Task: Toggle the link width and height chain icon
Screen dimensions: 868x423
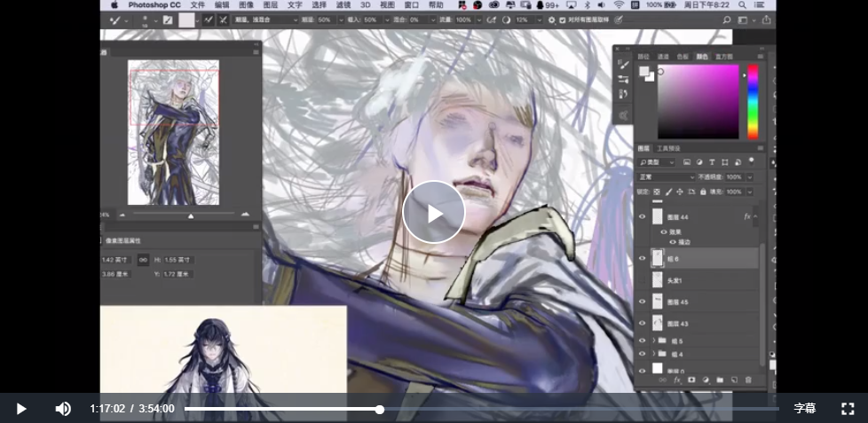Action: click(x=143, y=260)
